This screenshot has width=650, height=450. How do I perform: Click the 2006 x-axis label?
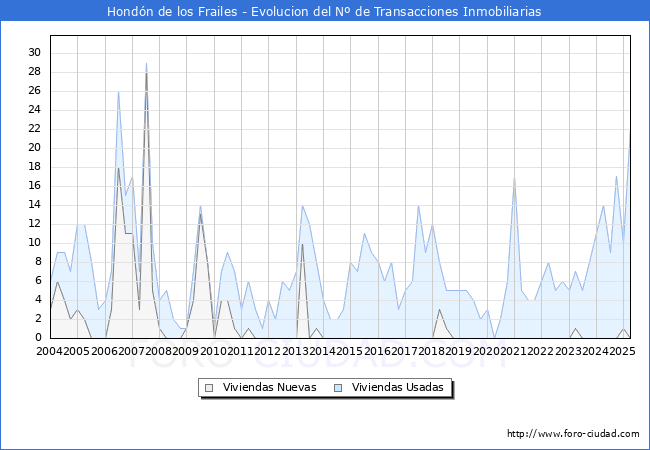pyautogui.click(x=104, y=351)
